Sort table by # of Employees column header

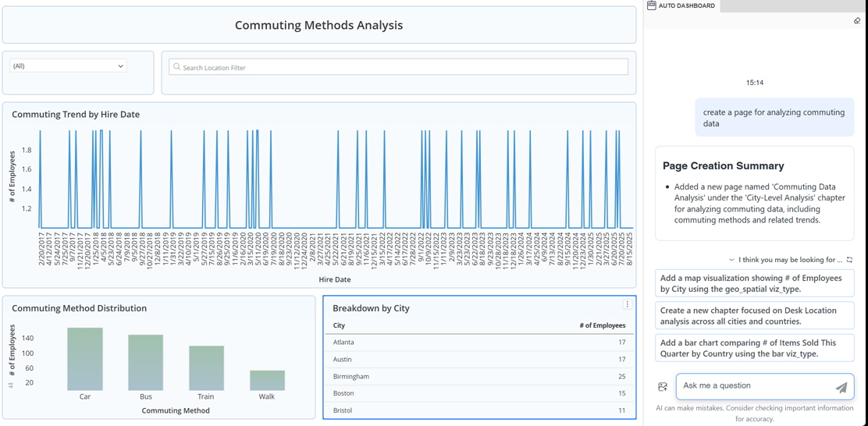pyautogui.click(x=601, y=325)
